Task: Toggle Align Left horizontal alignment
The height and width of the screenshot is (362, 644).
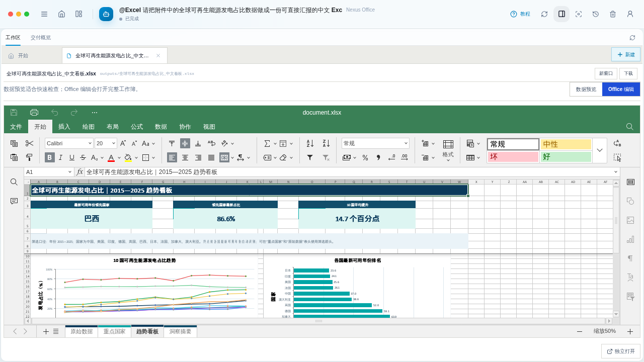Action: (x=172, y=157)
